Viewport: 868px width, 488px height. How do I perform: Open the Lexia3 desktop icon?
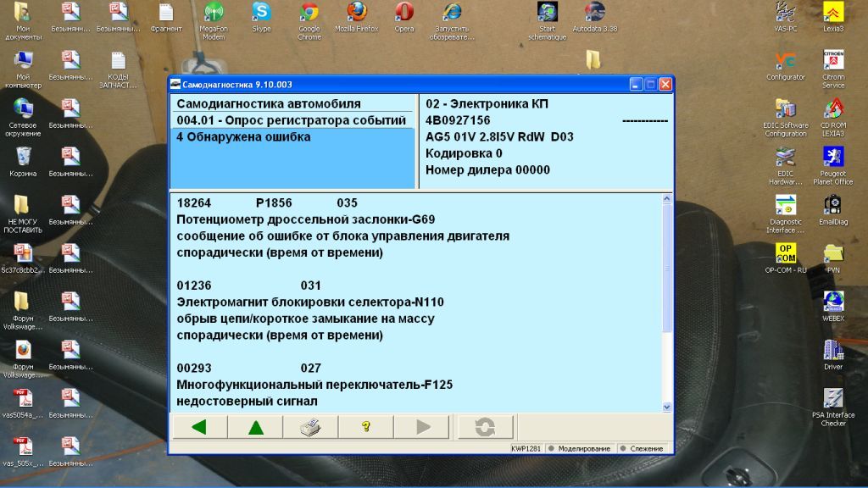tap(833, 18)
